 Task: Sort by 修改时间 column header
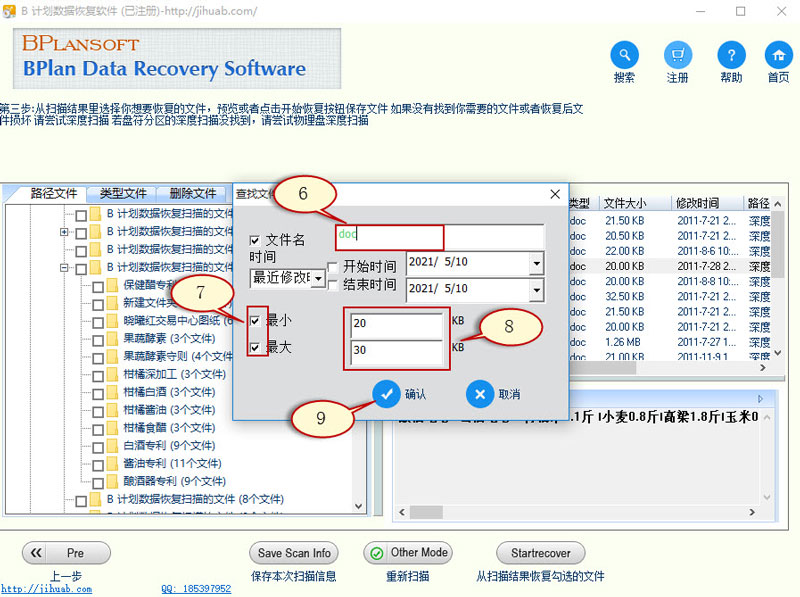pyautogui.click(x=707, y=204)
